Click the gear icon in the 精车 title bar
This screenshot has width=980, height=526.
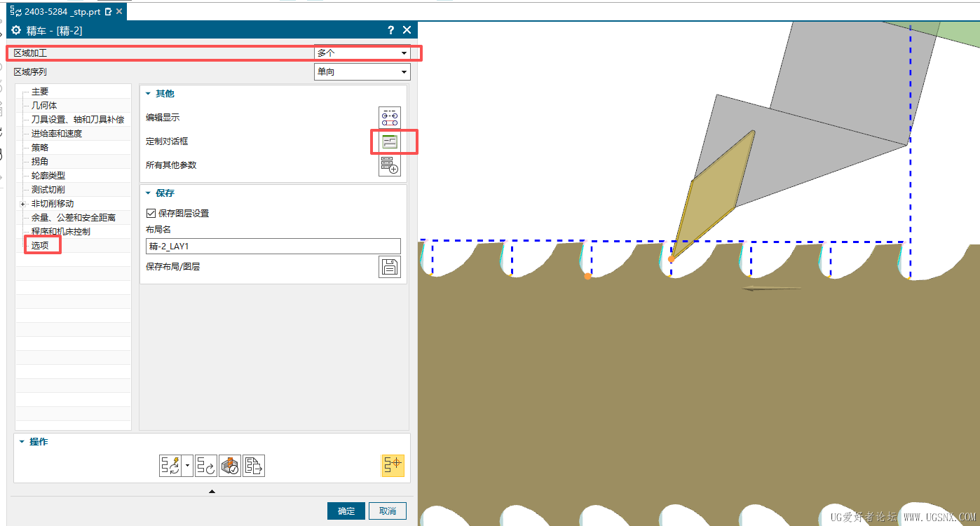click(17, 30)
